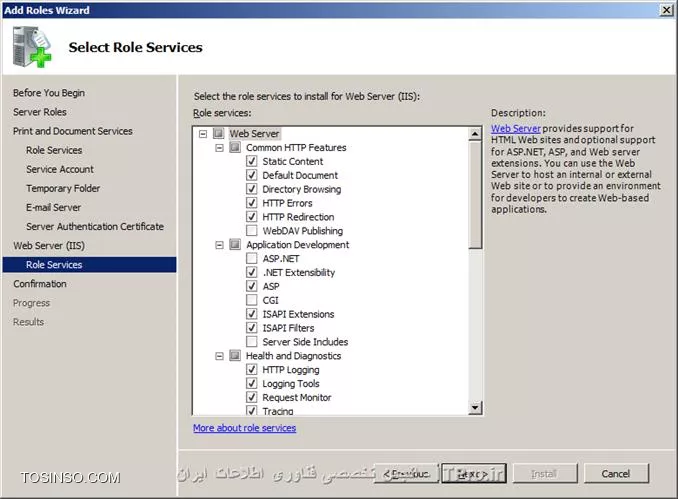Toggle the Application Development group checkbox
The width and height of the screenshot is (678, 499).
point(235,245)
